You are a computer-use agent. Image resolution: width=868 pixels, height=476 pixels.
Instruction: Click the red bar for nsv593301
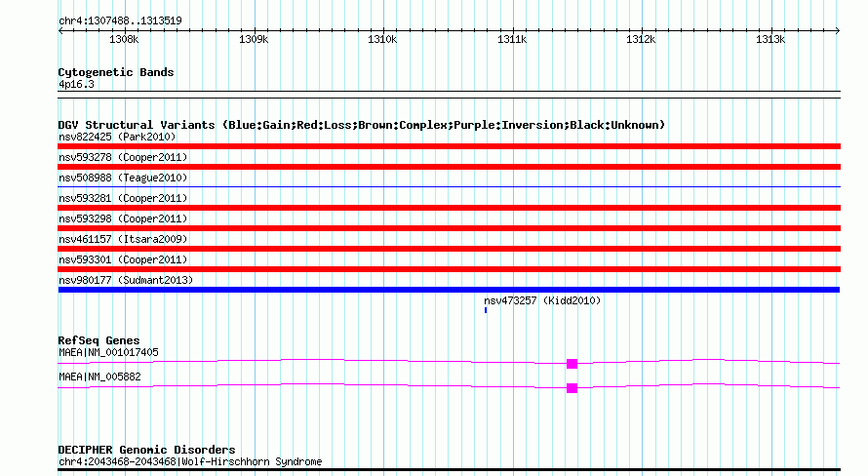point(449,269)
